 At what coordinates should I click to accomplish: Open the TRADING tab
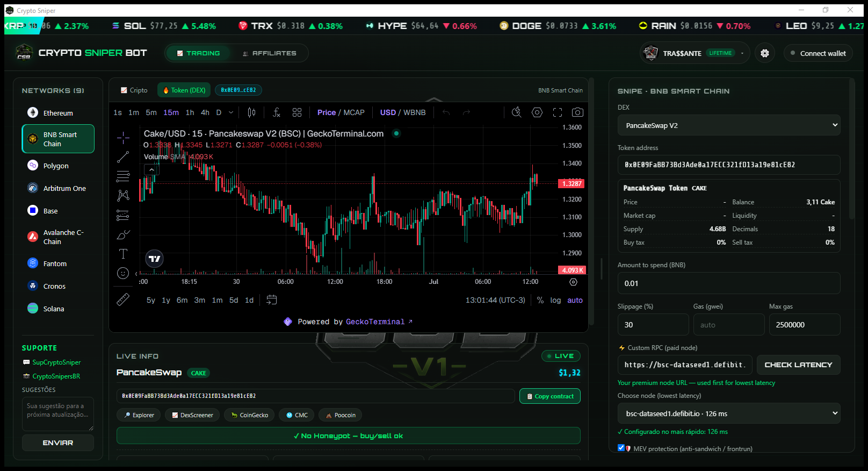[x=198, y=53]
